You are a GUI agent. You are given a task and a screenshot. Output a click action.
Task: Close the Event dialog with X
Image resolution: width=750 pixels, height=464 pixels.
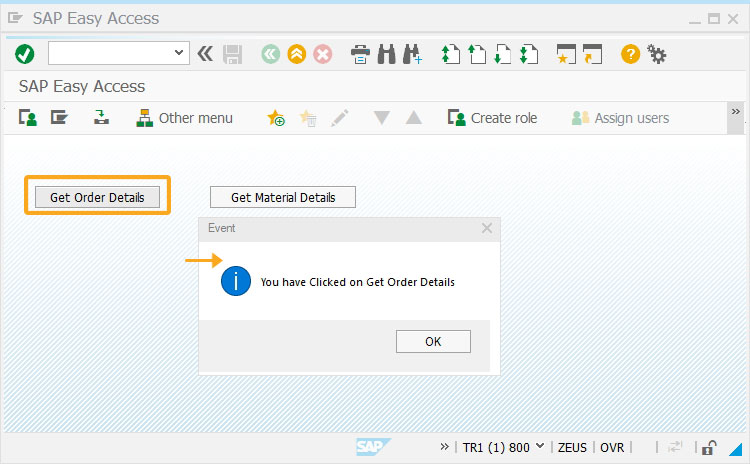coord(487,228)
